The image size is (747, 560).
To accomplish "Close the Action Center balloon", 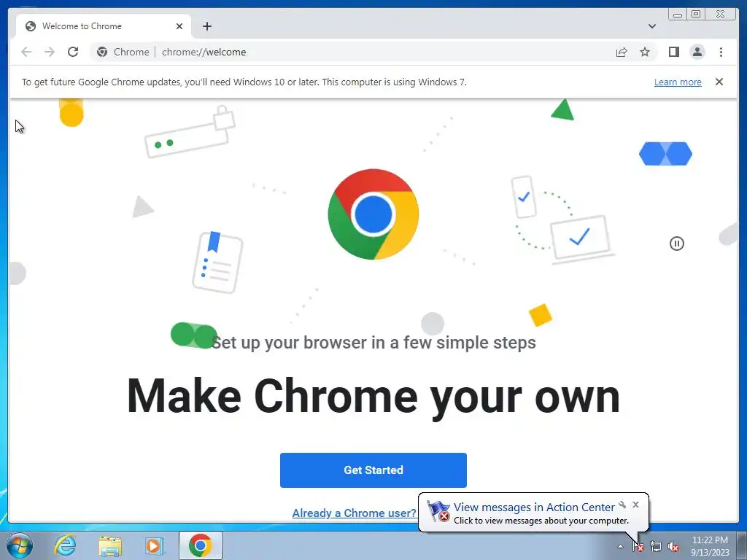I will 635,505.
